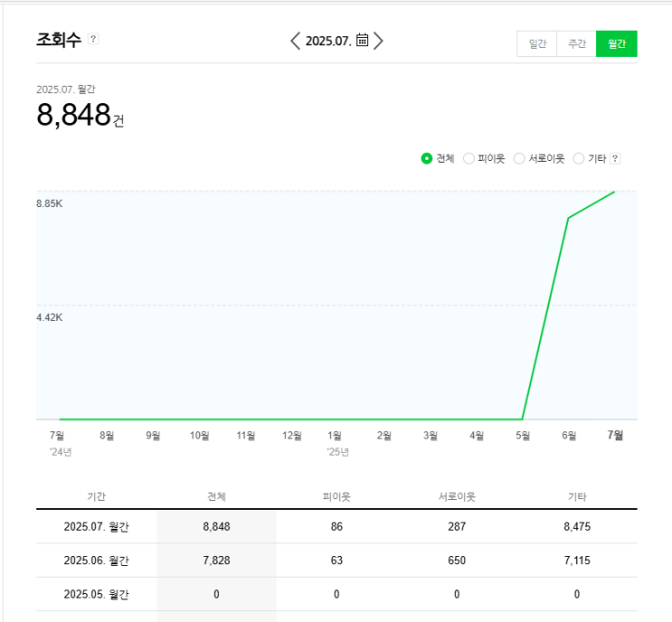672x622 pixels.
Task: Click the 2월 axis label
Action: point(384,436)
